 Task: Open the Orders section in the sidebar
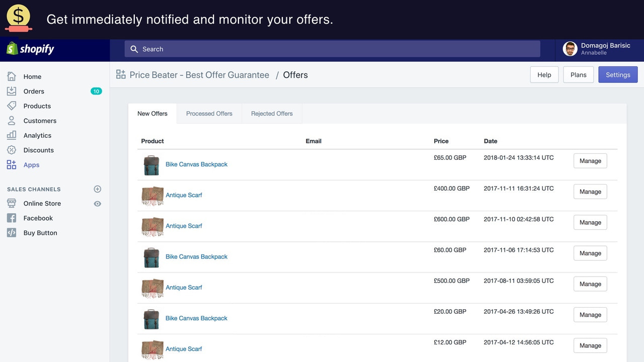pyautogui.click(x=34, y=91)
